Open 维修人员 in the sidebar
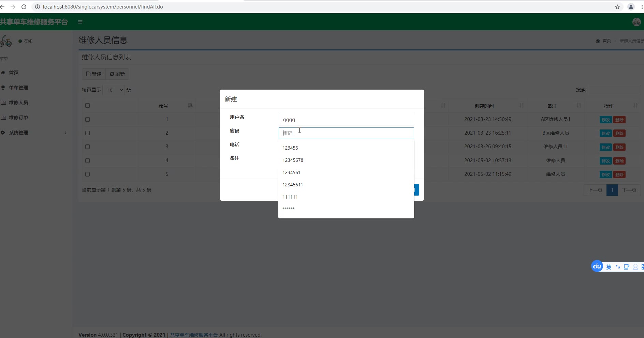This screenshot has width=644, height=338. pos(18,103)
